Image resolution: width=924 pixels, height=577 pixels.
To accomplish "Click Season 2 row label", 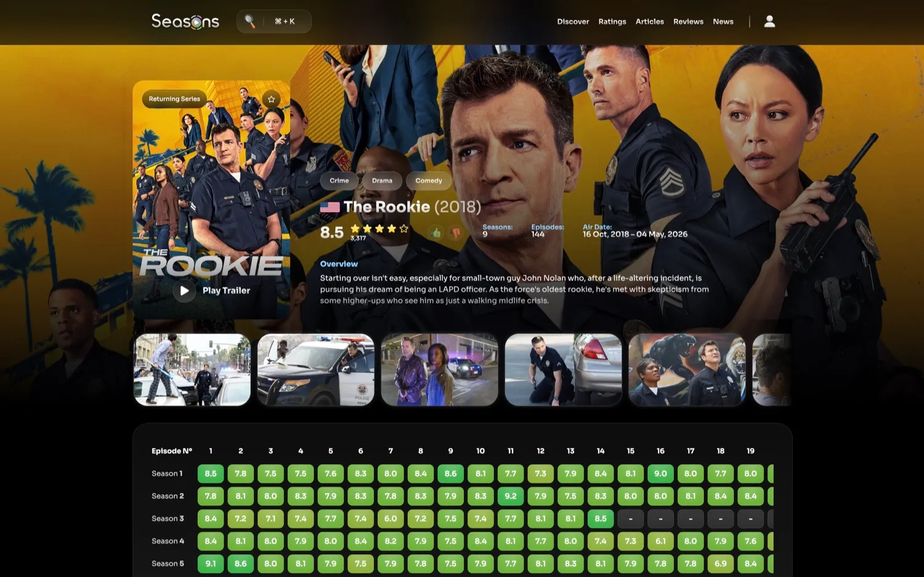I will tap(168, 496).
